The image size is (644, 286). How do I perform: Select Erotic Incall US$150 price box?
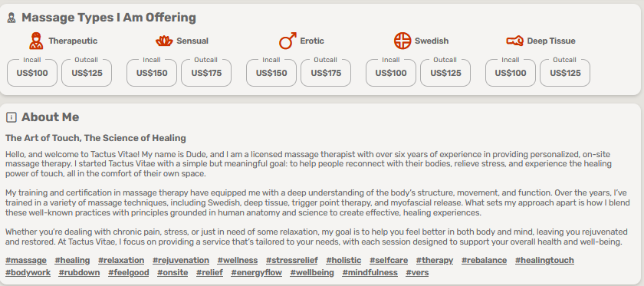point(271,72)
